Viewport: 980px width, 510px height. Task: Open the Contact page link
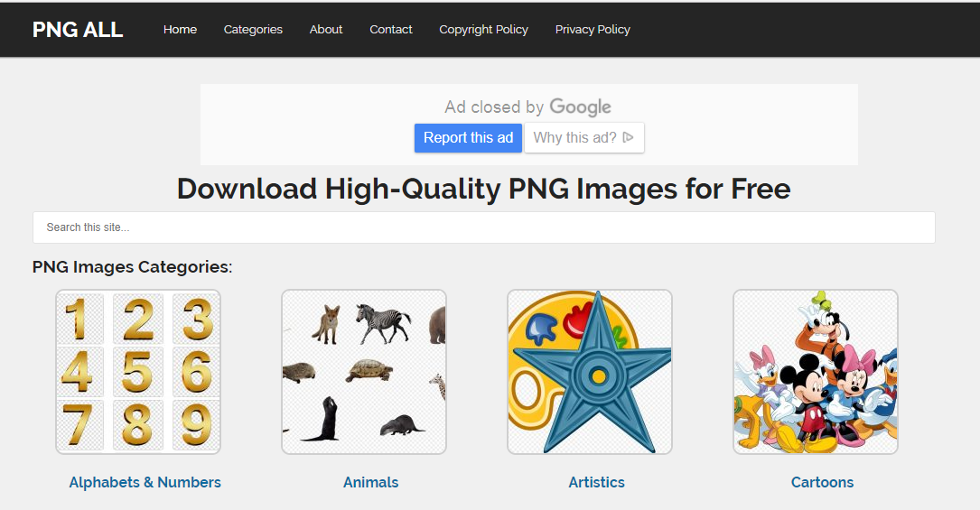tap(390, 30)
